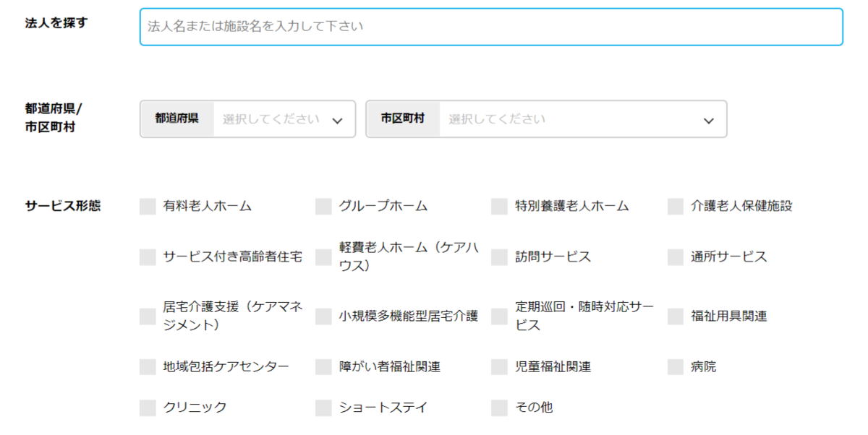Click the 法人名または施設名 search input field
This screenshot has width=868, height=435.
point(490,27)
